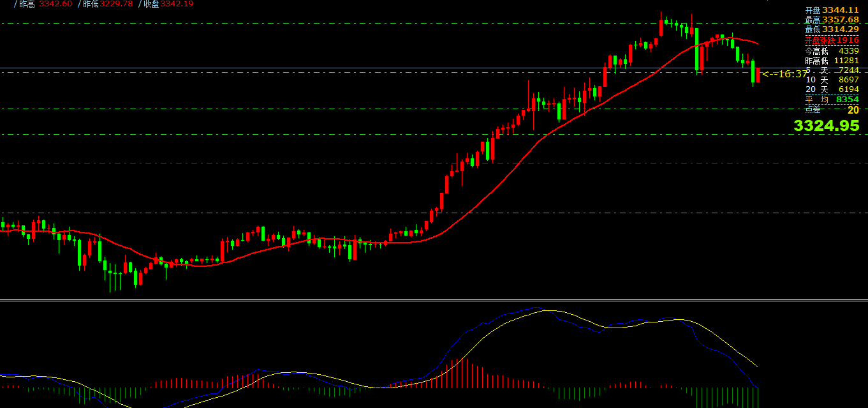Select the 20 天 6194 row
Image resolution: width=868 pixels, height=408 pixels.
pos(832,89)
